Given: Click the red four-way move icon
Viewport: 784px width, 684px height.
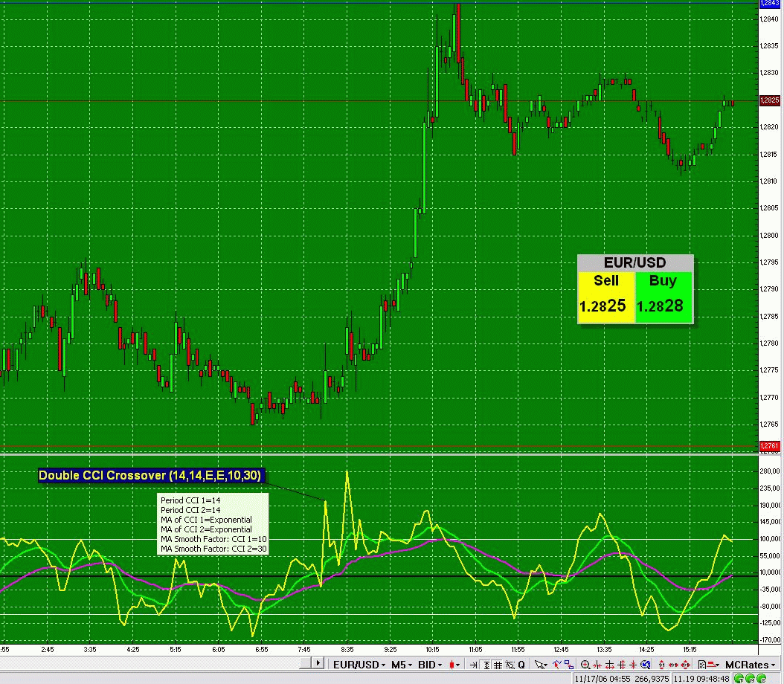Looking at the screenshot, I should pos(686,665).
